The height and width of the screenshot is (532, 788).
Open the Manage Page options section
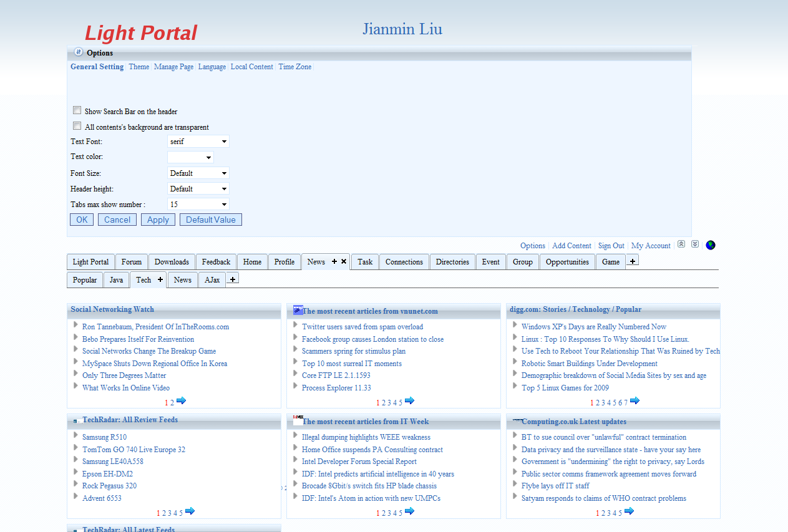[173, 67]
